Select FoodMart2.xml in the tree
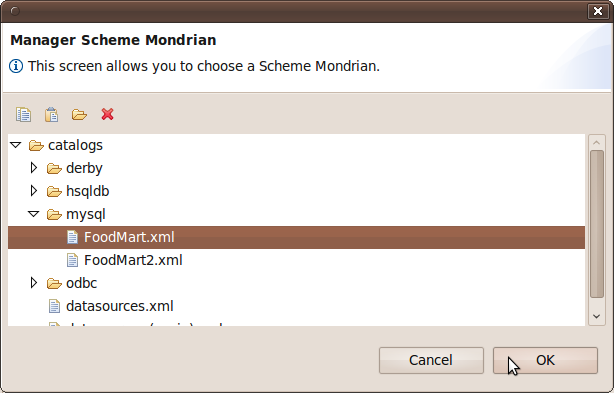Viewport: 614px width, 393px height. pos(133,260)
